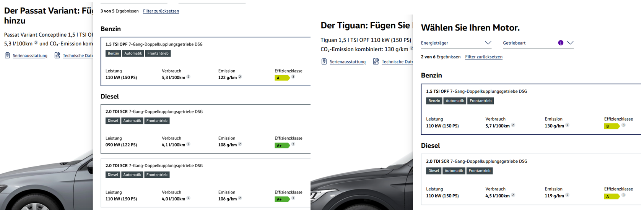Viewport: 644px width, 210px height.
Task: Open footnote 3 beside Tiguan diesel's A efficiency label
Action: point(624,195)
